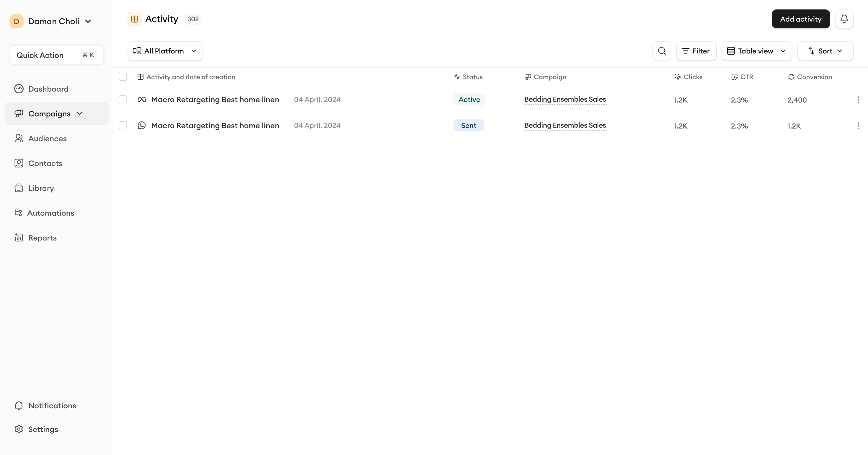Click the Activity column header grid icon

[141, 77]
